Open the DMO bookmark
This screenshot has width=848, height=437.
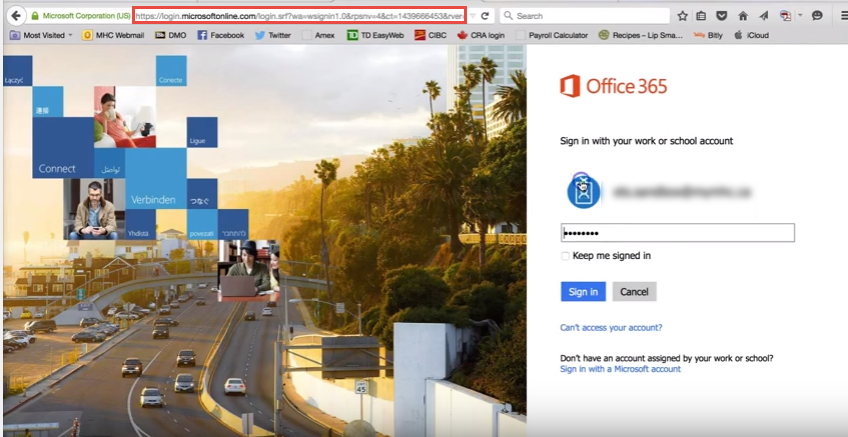click(x=170, y=35)
